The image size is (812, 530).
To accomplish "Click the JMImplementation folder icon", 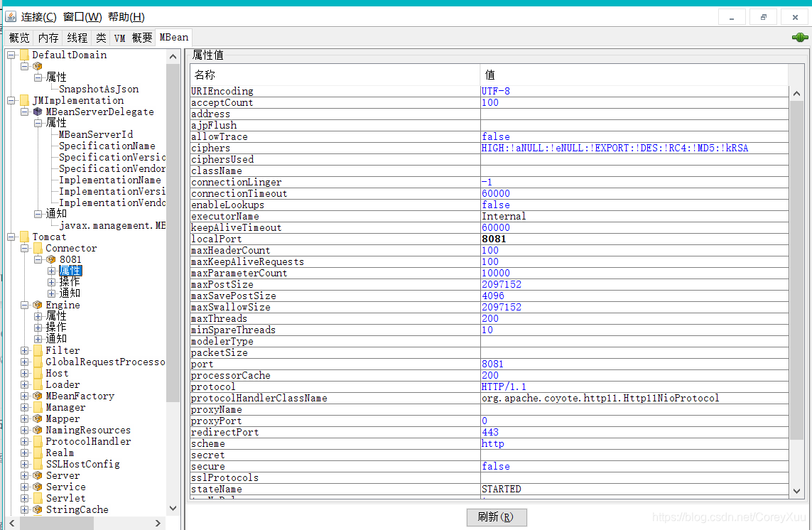I will tap(24, 100).
